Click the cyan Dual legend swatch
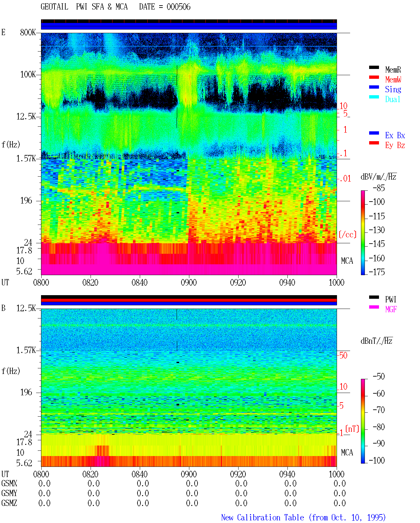 (x=374, y=97)
